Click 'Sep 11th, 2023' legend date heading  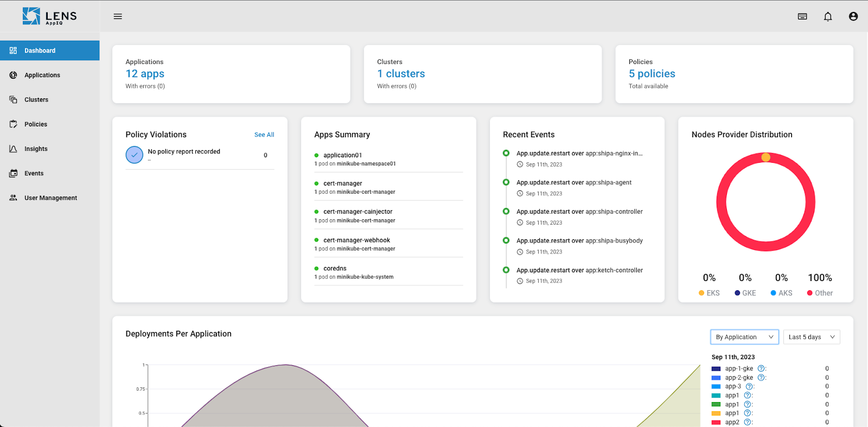733,357
